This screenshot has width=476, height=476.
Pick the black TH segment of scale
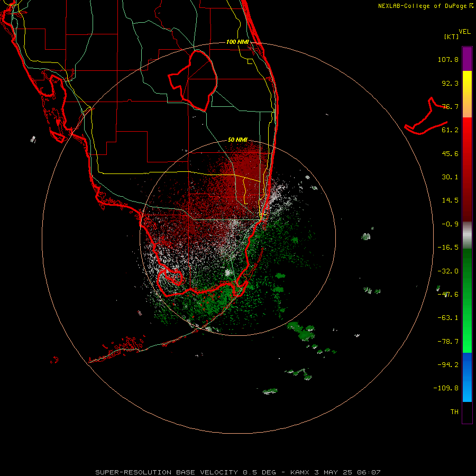[x=467, y=413]
